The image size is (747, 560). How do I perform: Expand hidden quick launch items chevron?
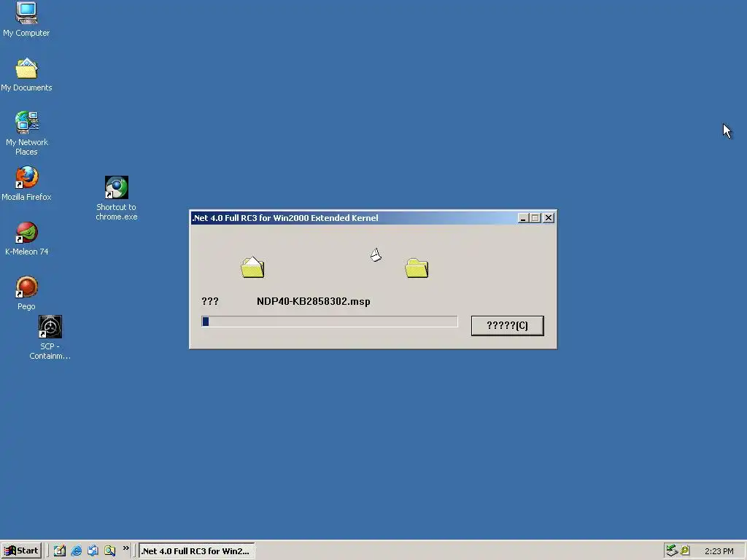[x=125, y=548]
